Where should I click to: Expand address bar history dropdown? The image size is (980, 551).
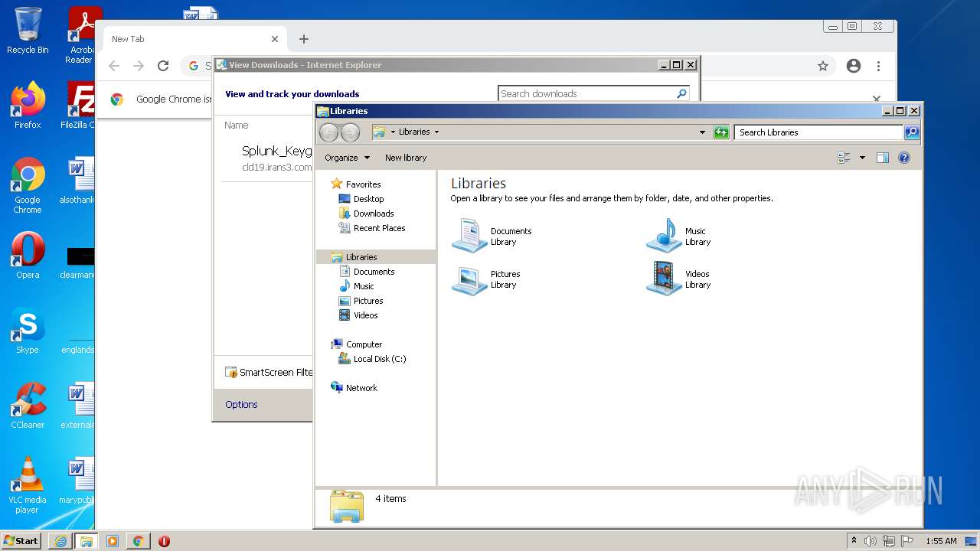pyautogui.click(x=702, y=132)
